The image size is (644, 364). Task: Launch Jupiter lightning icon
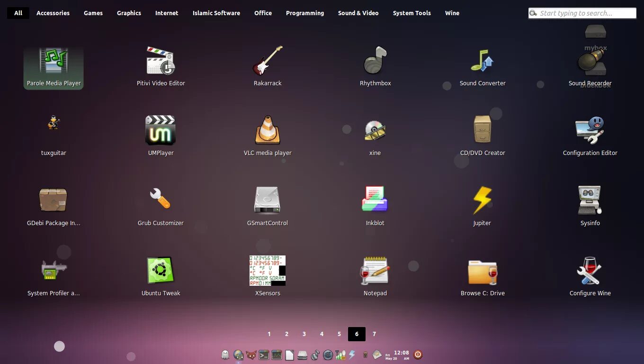[483, 207]
